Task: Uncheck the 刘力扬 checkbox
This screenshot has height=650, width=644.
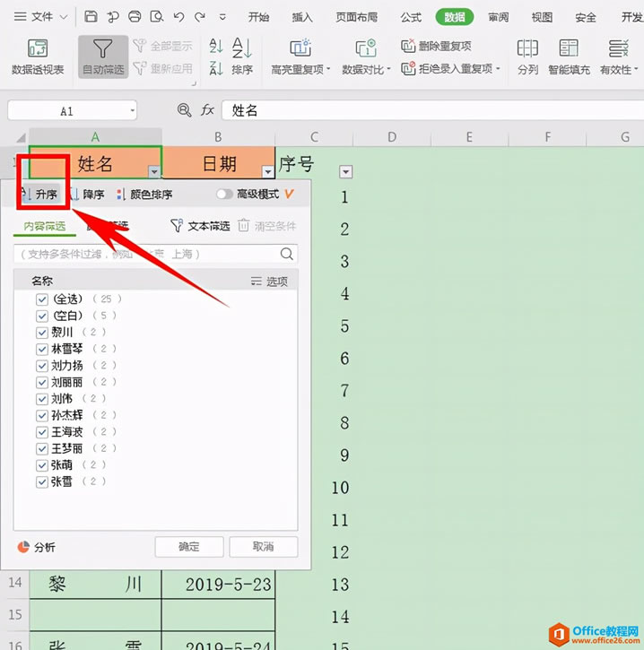Action: point(42,366)
